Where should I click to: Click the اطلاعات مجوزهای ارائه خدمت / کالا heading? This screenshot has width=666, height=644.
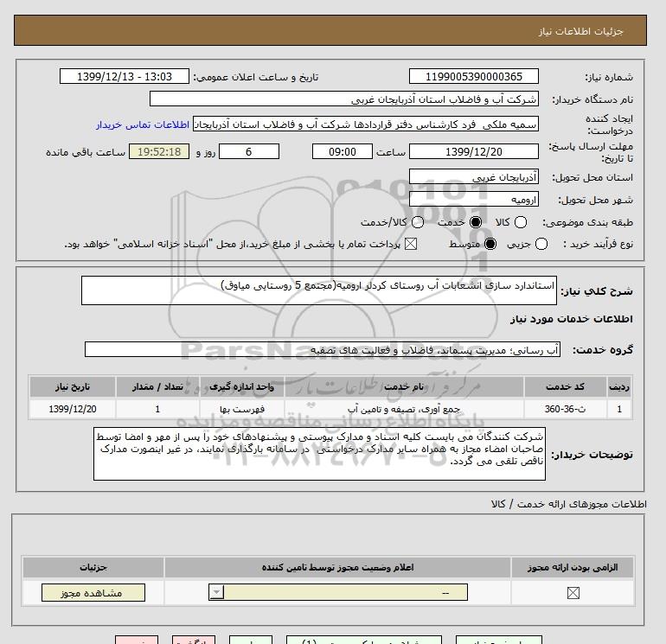coord(569,504)
